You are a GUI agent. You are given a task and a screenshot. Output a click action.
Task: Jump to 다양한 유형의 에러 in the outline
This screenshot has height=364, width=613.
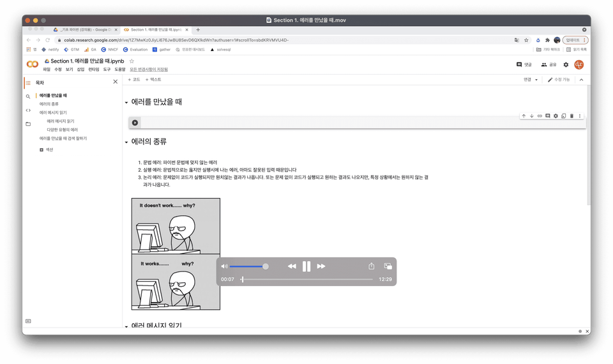[62, 130]
